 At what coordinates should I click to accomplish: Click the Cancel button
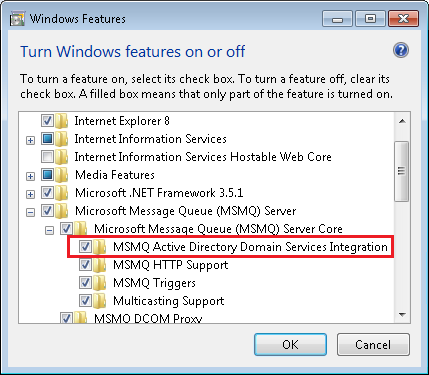pyautogui.click(x=373, y=344)
